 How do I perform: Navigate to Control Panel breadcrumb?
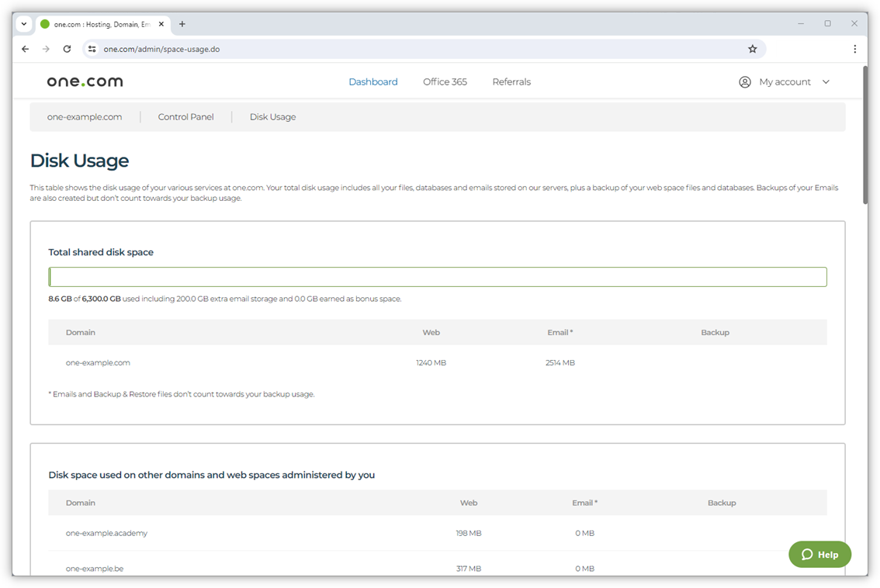pyautogui.click(x=185, y=117)
